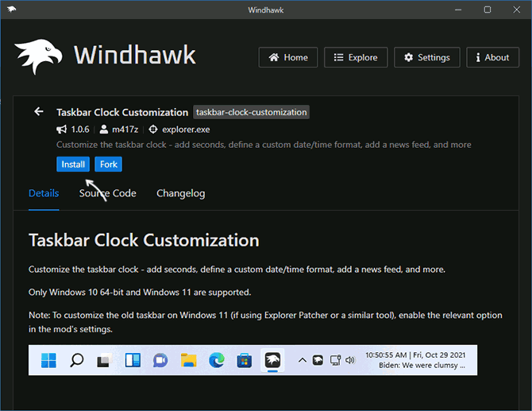Screen dimensions: 532x411
Task: Fork the Taskbar Clock Customization mod
Action: pos(108,165)
